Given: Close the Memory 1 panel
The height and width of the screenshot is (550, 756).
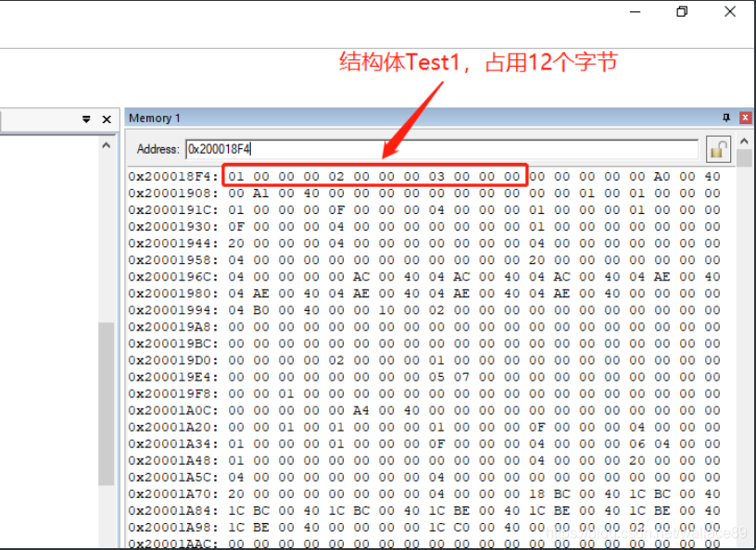Looking at the screenshot, I should coord(746,118).
